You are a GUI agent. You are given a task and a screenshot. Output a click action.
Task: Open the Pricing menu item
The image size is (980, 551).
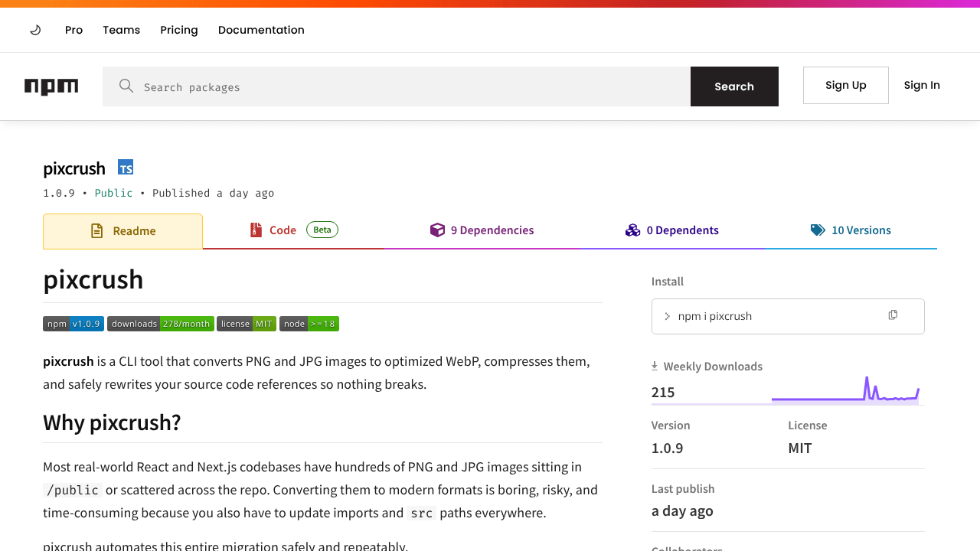coord(179,30)
